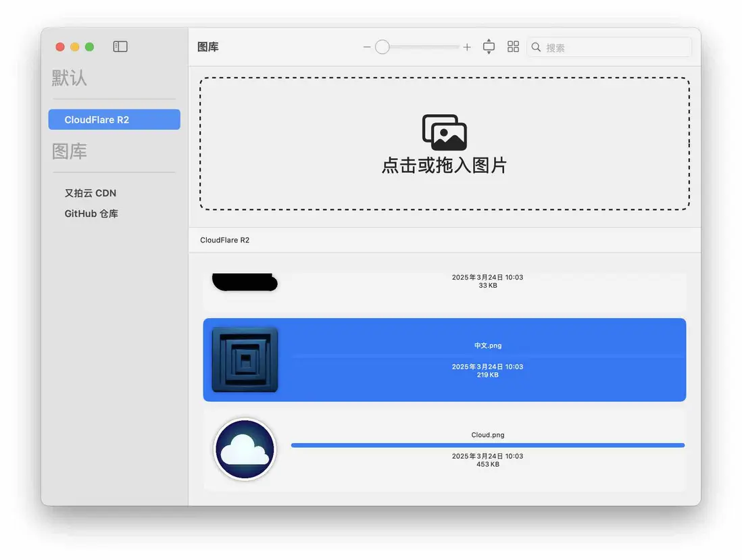Viewport: 742px width, 560px height.
Task: Click the 中文.png thumbnail
Action: point(245,360)
